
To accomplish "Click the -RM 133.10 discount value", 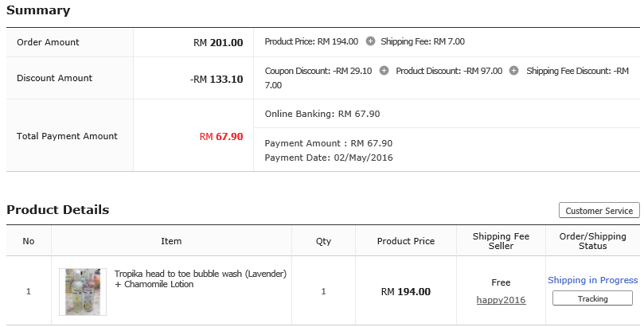I will click(x=217, y=79).
